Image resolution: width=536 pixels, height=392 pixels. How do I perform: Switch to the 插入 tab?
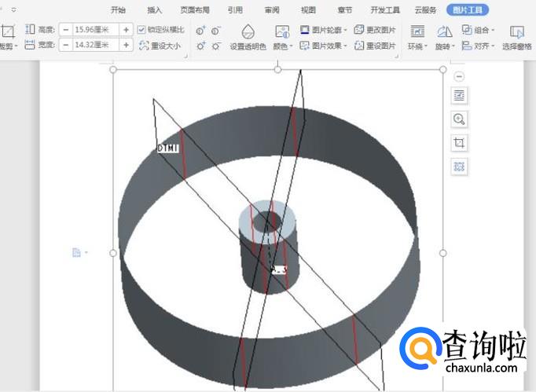click(x=155, y=10)
